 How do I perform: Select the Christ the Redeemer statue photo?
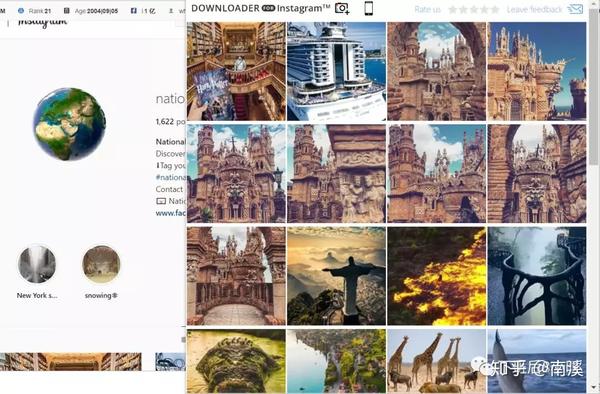coord(336,276)
